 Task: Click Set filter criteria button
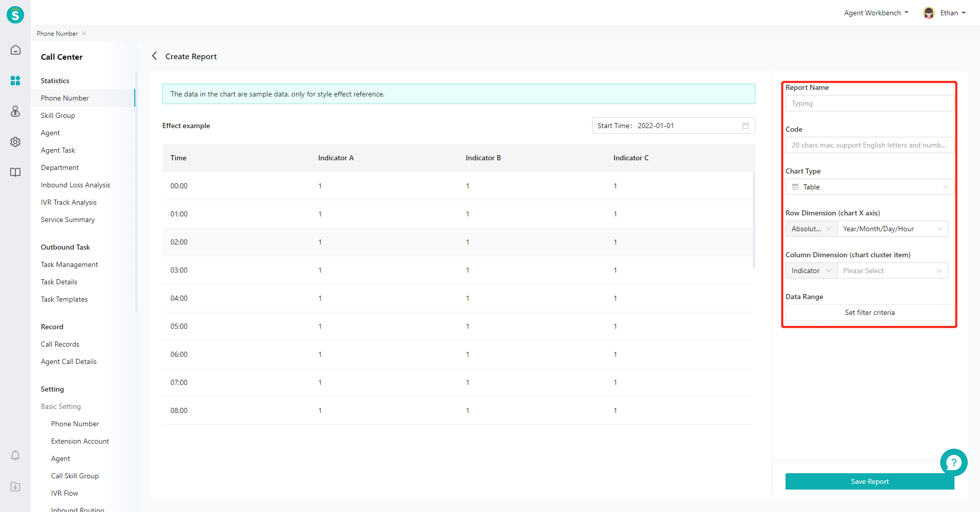[x=870, y=312]
